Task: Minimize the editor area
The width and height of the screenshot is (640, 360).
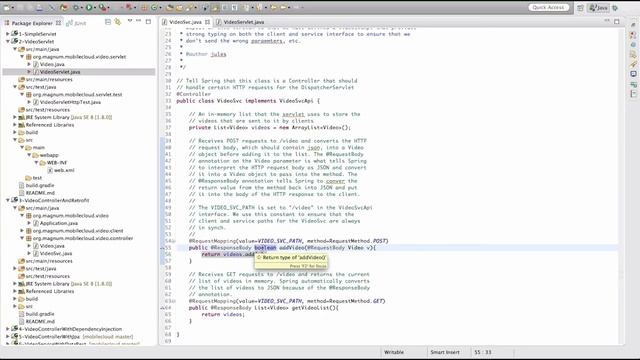Action: [x=607, y=20]
